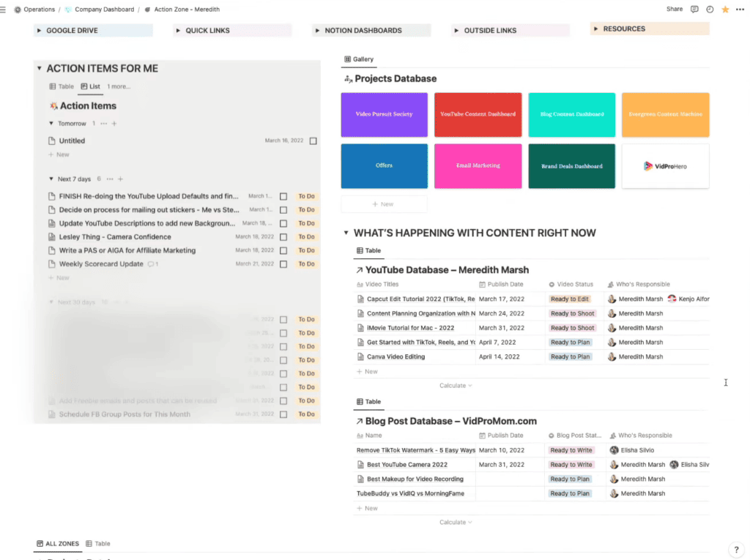Viewport: 750px width, 560px height.
Task: Check the mailing out stickers task
Action: [283, 210]
